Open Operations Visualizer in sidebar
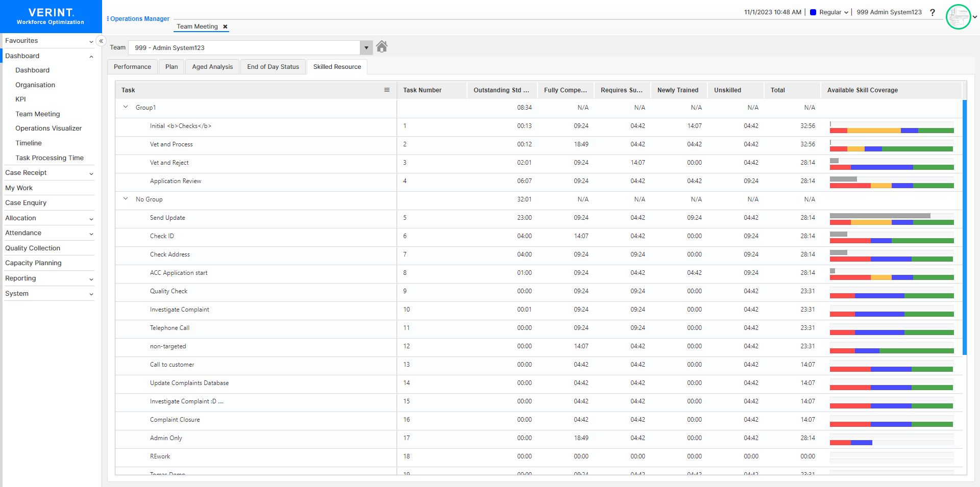Screen dimensions: 980x487 [x=48, y=129]
